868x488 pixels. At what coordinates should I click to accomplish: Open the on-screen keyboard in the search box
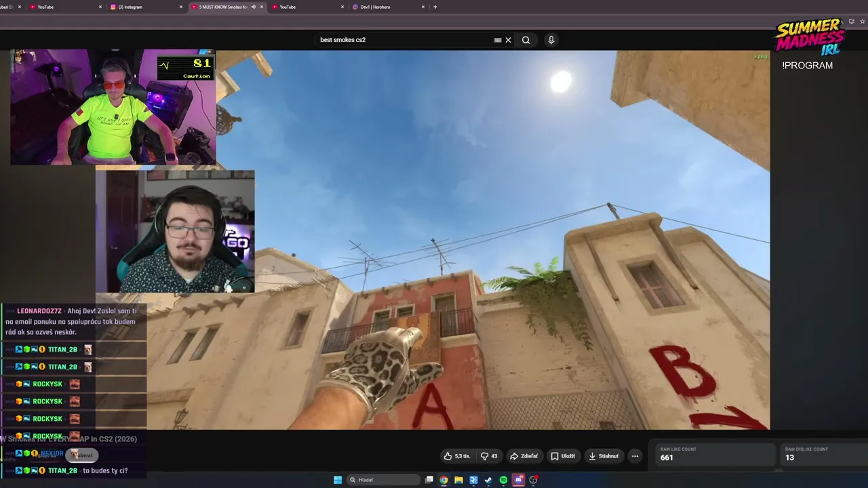498,40
